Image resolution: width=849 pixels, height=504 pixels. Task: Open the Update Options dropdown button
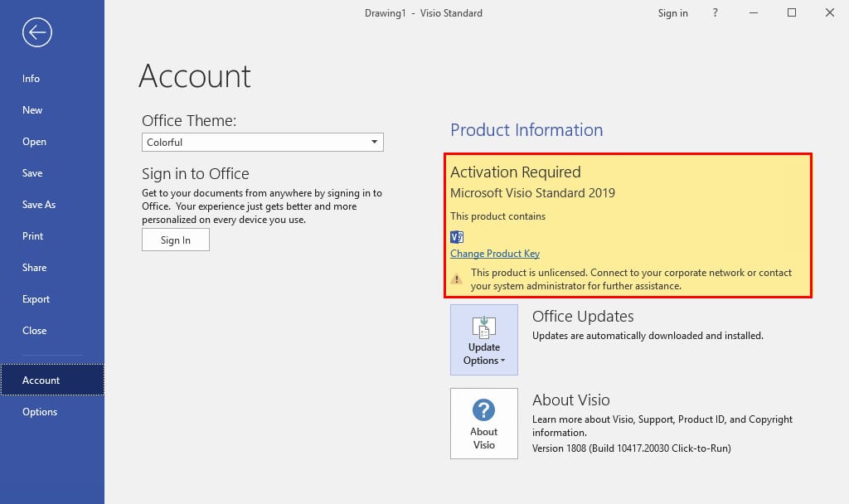pos(484,339)
